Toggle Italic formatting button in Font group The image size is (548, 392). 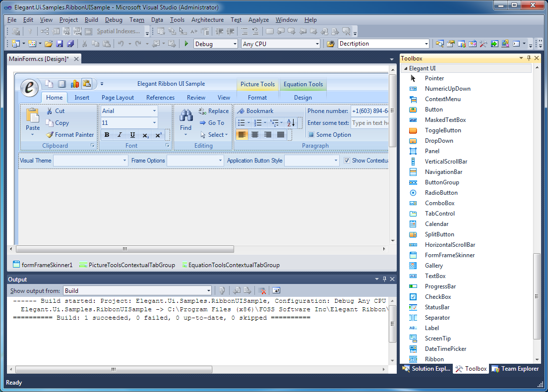click(x=120, y=135)
